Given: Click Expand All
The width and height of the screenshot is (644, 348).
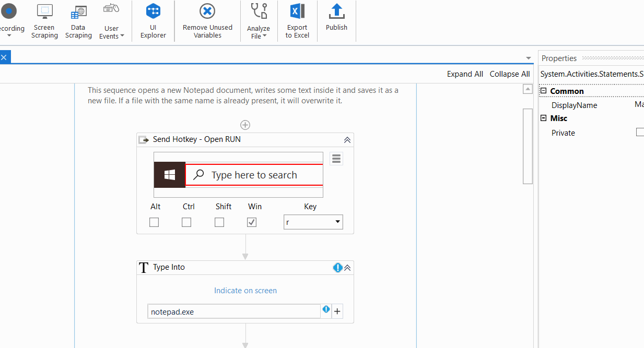Looking at the screenshot, I should pyautogui.click(x=465, y=74).
